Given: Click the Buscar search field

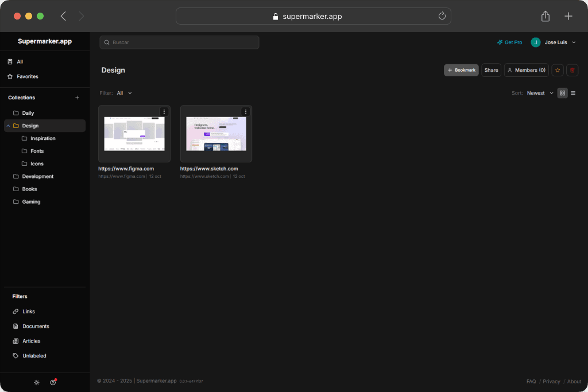Looking at the screenshot, I should tap(179, 42).
